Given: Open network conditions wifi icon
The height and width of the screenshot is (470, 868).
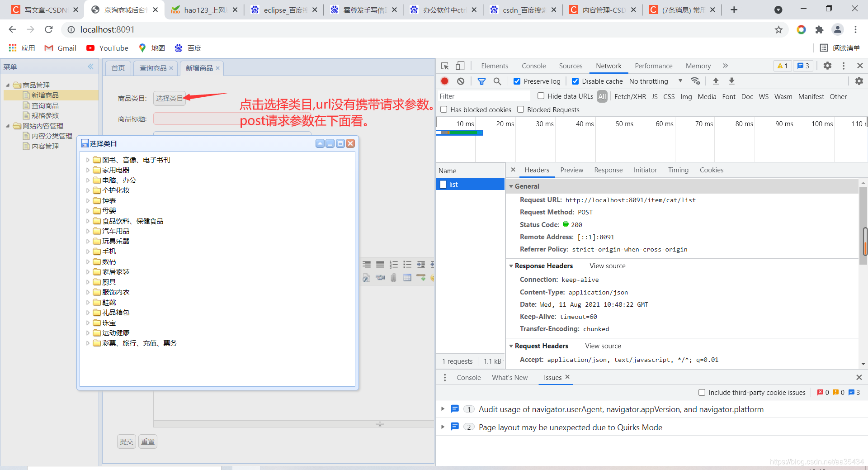Looking at the screenshot, I should tap(695, 81).
